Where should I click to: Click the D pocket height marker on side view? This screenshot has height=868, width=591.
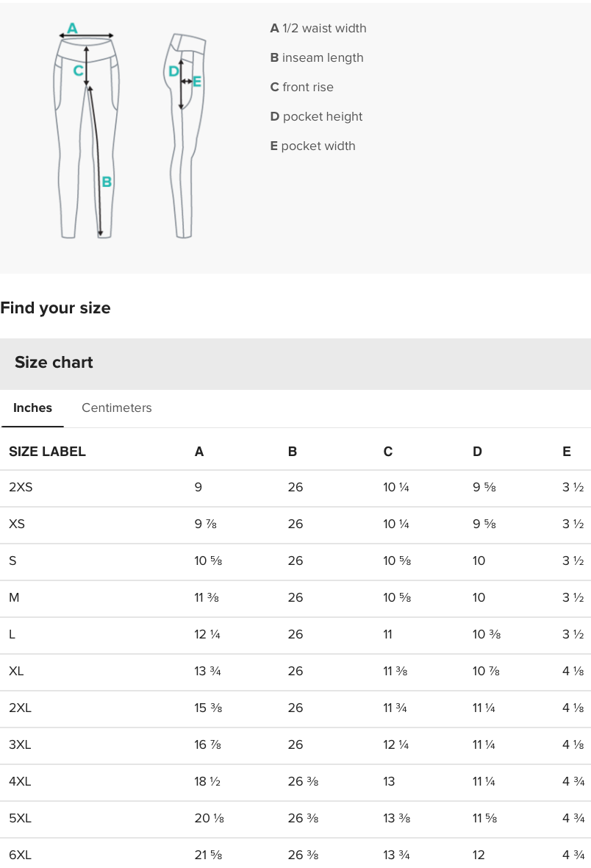click(173, 72)
